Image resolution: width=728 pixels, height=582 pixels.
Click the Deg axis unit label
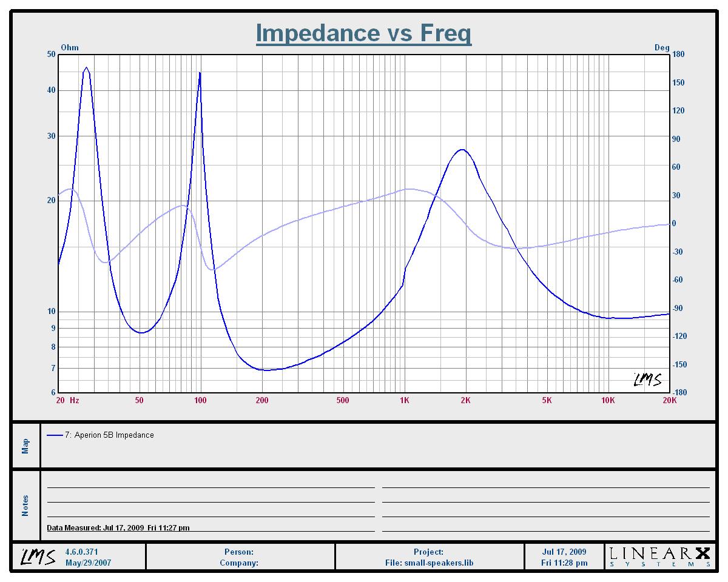(662, 48)
